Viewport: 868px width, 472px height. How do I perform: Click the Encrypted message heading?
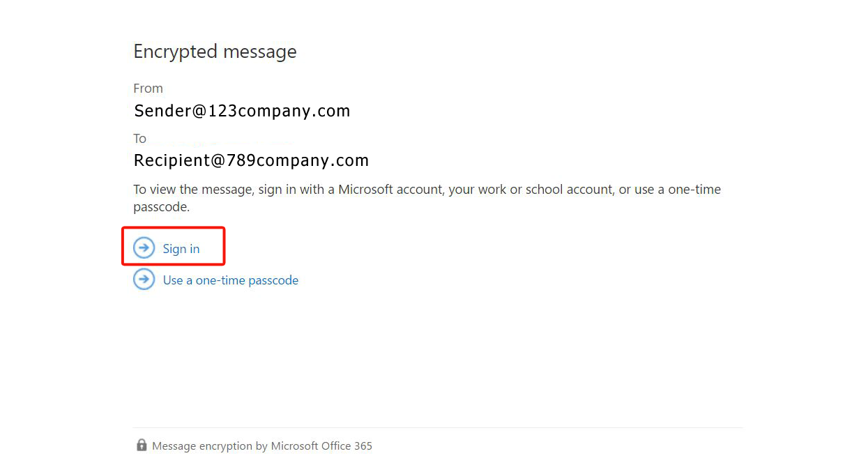click(x=215, y=52)
